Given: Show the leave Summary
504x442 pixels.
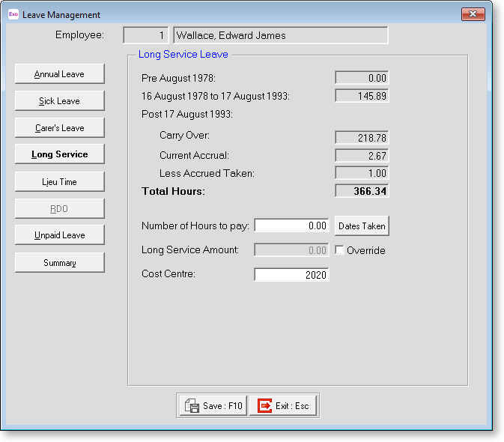Looking at the screenshot, I should pyautogui.click(x=59, y=263).
